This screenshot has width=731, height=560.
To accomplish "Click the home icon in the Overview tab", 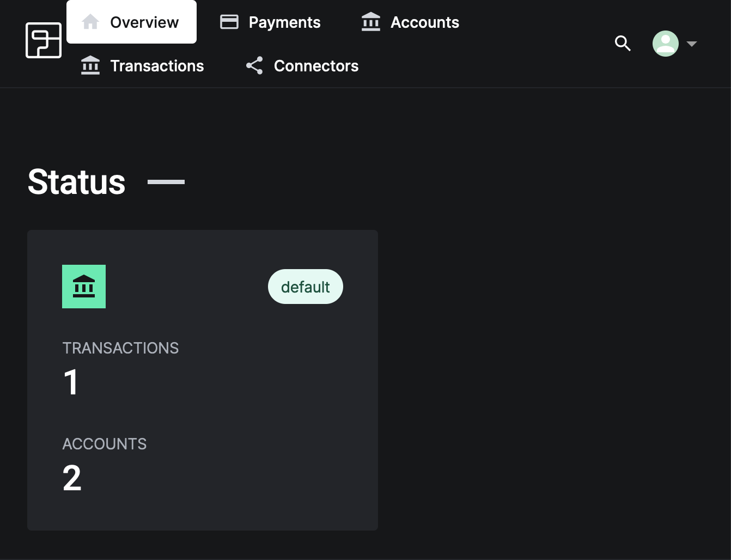I will point(90,22).
